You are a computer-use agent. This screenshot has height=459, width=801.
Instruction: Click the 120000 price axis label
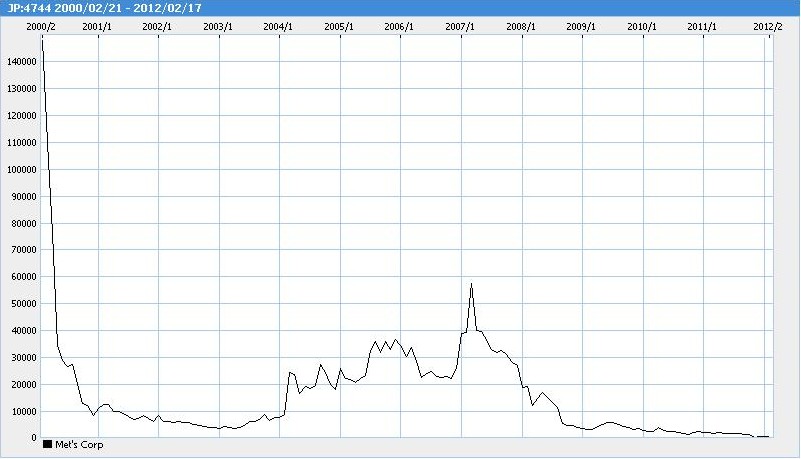pos(22,116)
